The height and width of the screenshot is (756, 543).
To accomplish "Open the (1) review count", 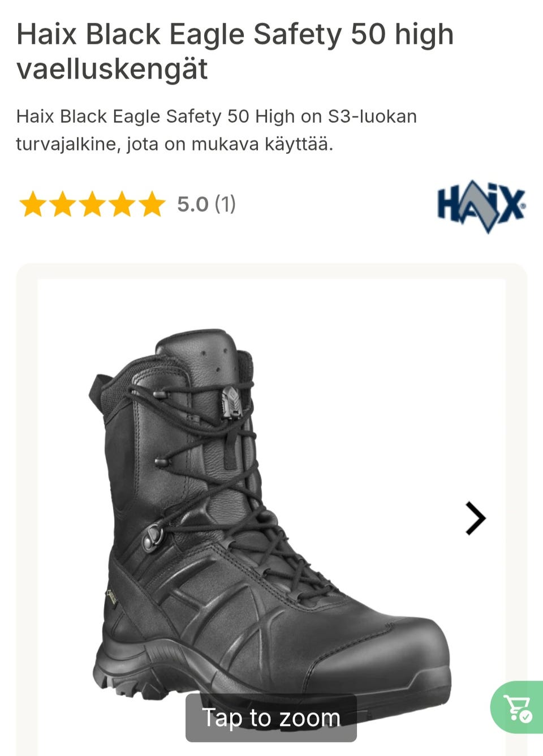I will pos(225,204).
